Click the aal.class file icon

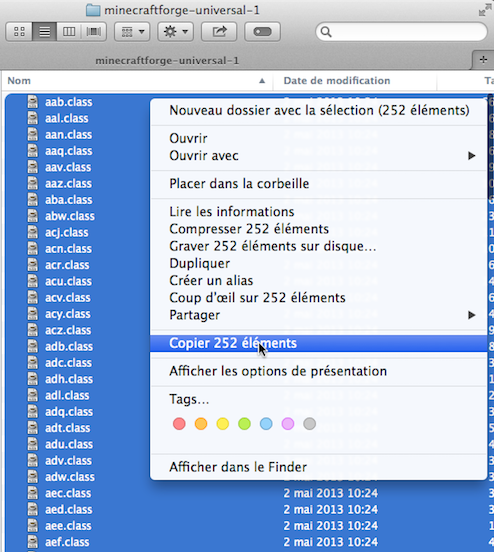[33, 118]
